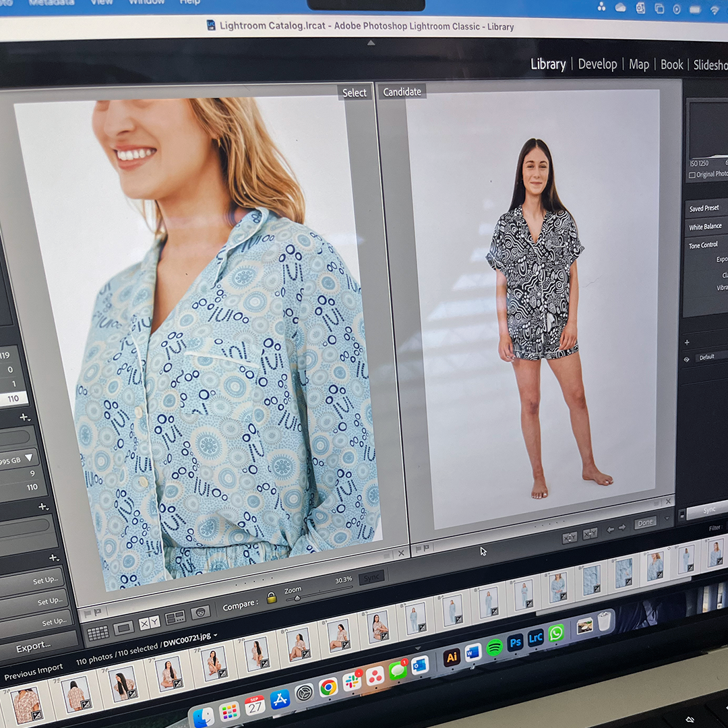Switch to Loupe view in toolbar
728x728 pixels.
click(123, 628)
